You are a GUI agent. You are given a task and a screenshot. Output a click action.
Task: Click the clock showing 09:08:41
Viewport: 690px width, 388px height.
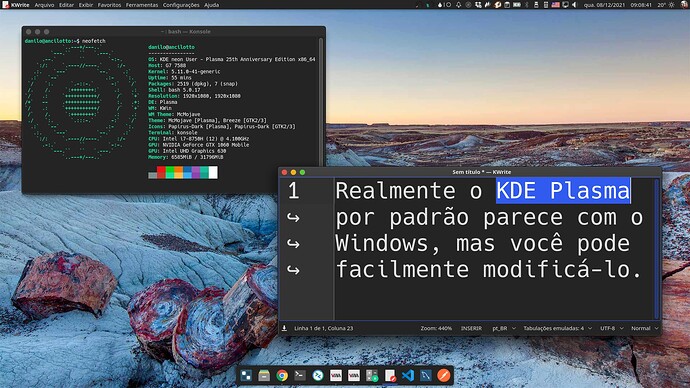pos(641,5)
